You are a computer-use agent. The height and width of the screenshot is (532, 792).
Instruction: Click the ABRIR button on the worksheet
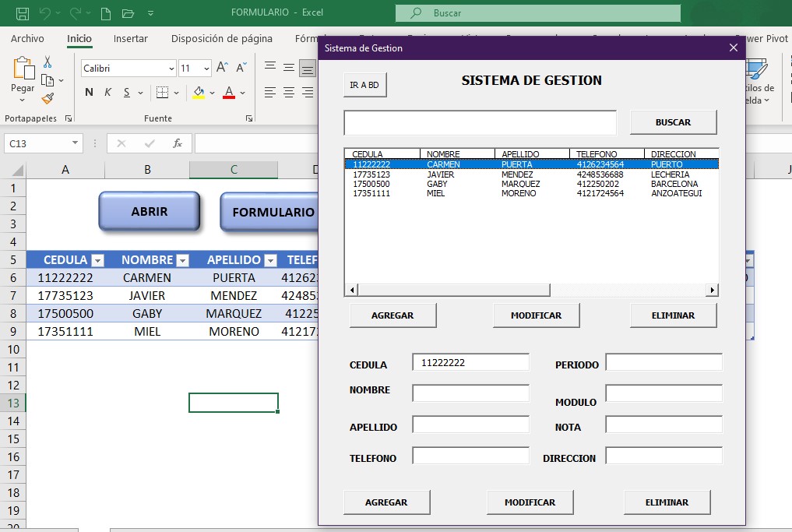(150, 212)
